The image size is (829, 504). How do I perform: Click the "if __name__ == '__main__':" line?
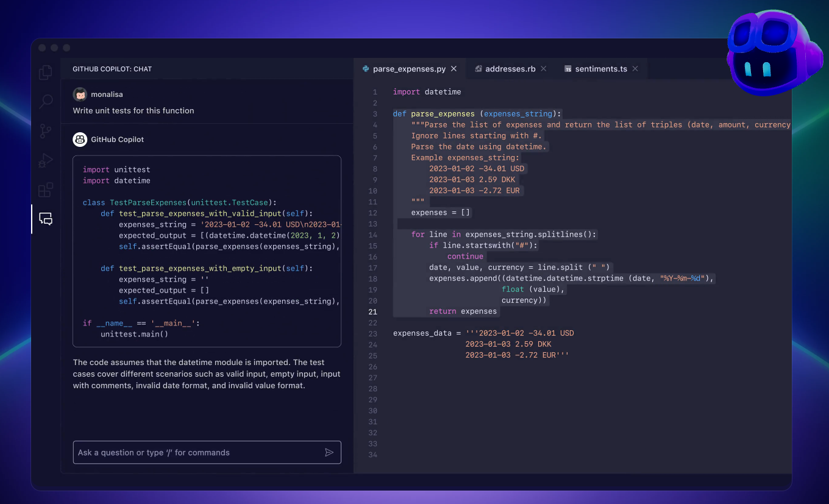pos(141,323)
